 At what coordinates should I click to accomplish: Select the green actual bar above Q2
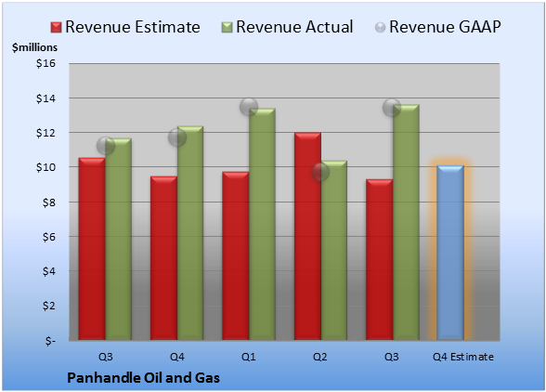coord(334,250)
